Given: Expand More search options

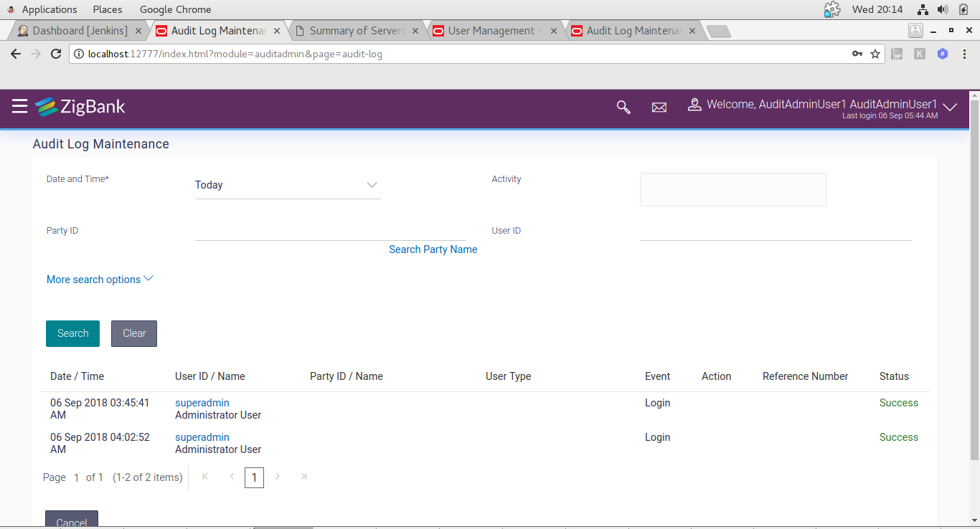Looking at the screenshot, I should (100, 280).
